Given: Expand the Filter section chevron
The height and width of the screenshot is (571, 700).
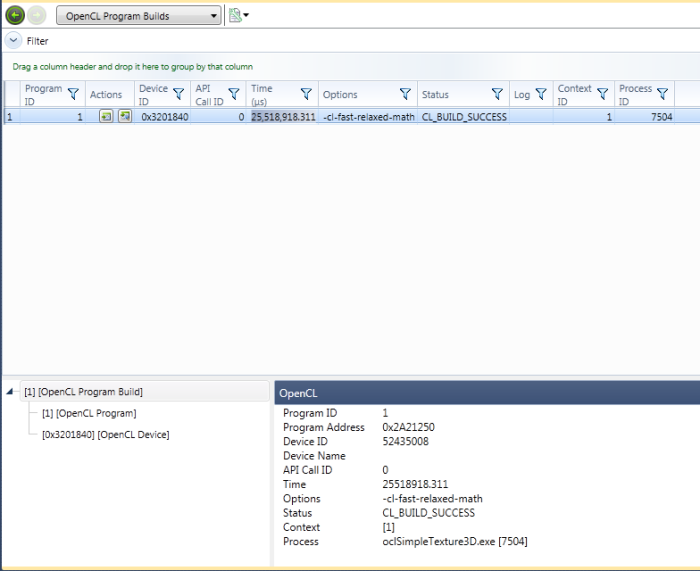Looking at the screenshot, I should 13,41.
